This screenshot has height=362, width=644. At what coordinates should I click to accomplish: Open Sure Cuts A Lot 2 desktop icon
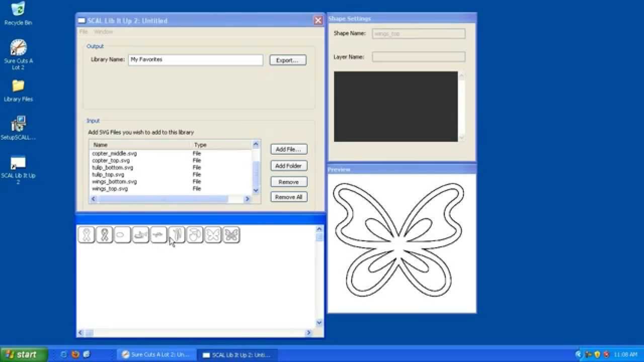(x=18, y=54)
